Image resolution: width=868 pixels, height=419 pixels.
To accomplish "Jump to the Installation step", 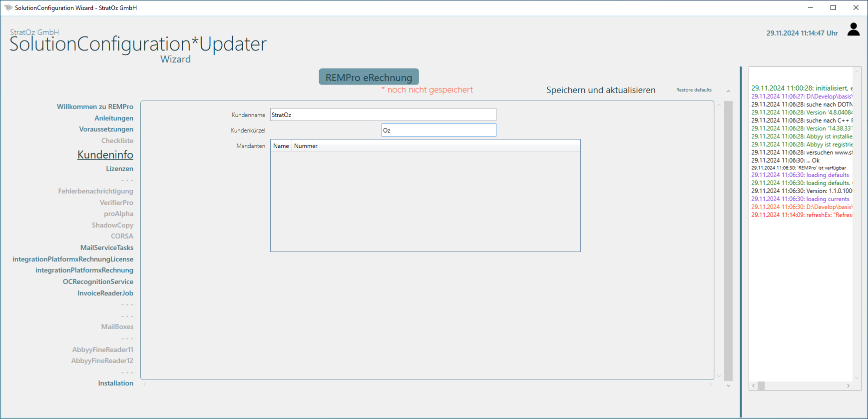I will pyautogui.click(x=115, y=383).
